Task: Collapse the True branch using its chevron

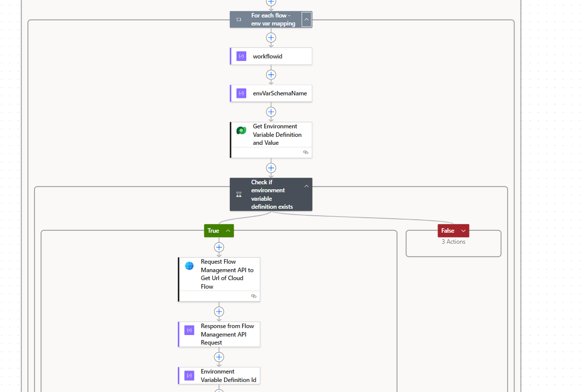Action: (x=228, y=230)
